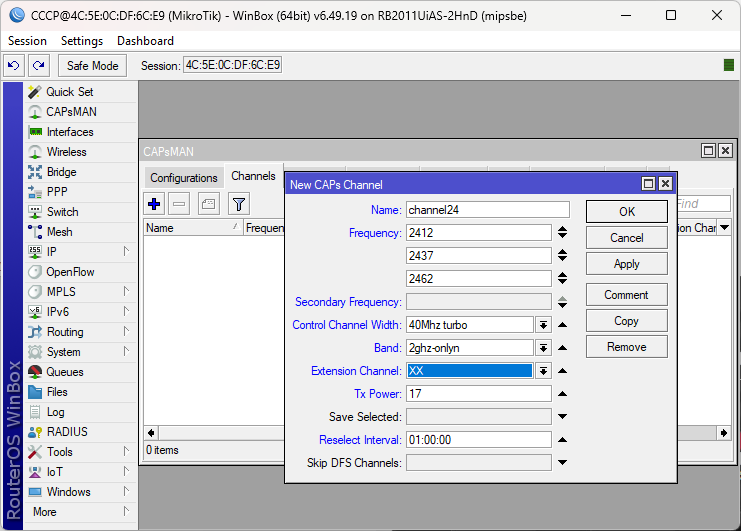Switch to the Configurations tab
Image resolution: width=741 pixels, height=531 pixels.
pyautogui.click(x=184, y=178)
